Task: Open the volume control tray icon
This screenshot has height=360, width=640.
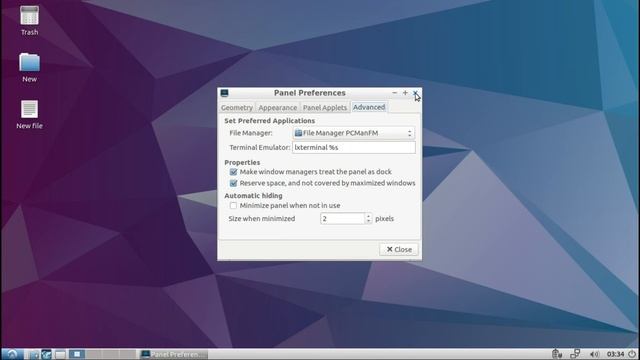Action: tap(594, 354)
